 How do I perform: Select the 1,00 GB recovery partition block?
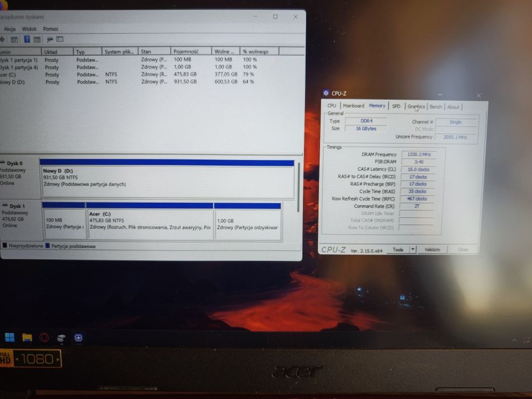point(247,221)
